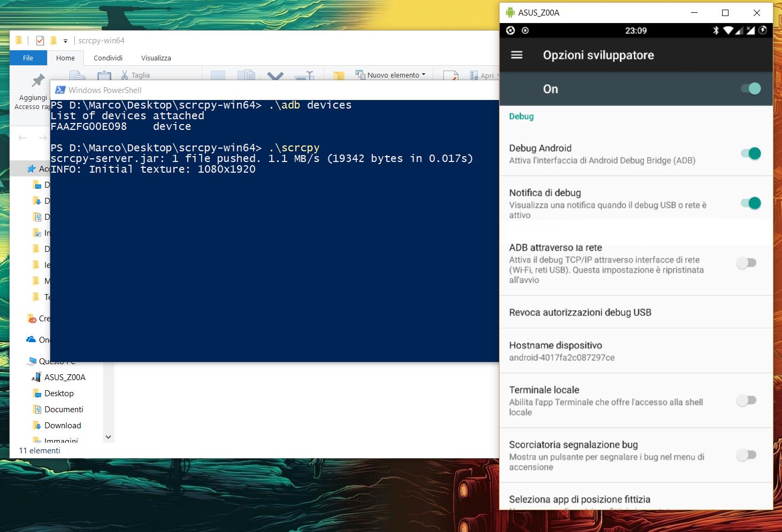Toggle Notifica di debug switch
The image size is (782, 532).
pyautogui.click(x=751, y=203)
